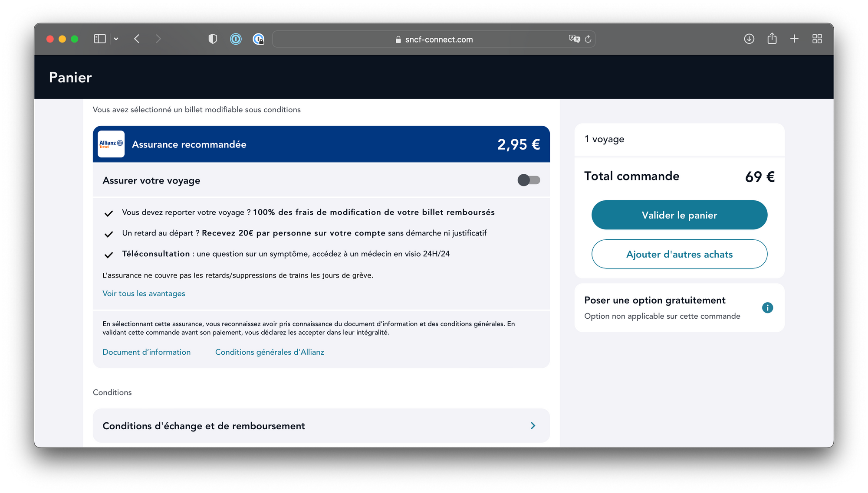Show the tab overview grid
868x493 pixels.
pyautogui.click(x=817, y=39)
